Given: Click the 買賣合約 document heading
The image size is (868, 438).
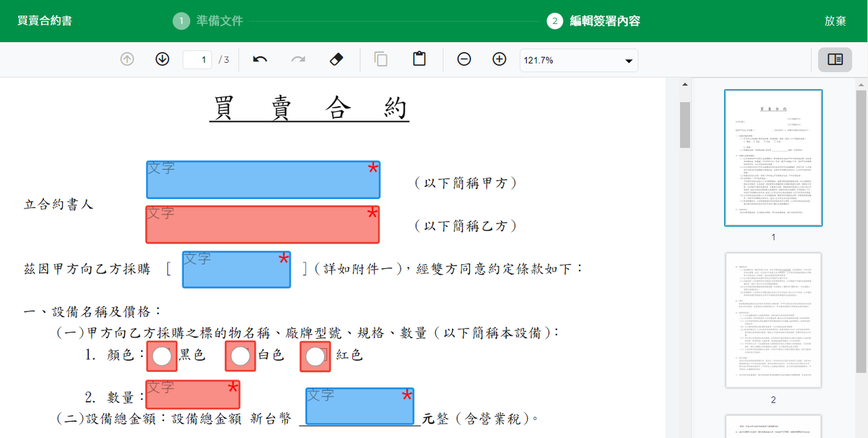Looking at the screenshot, I should click(310, 108).
